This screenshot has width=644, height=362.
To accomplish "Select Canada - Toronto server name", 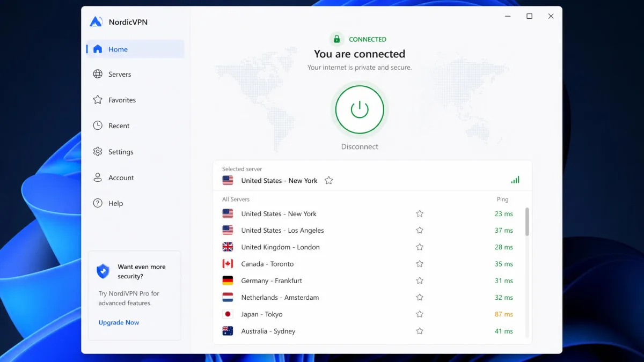I will tap(267, 264).
